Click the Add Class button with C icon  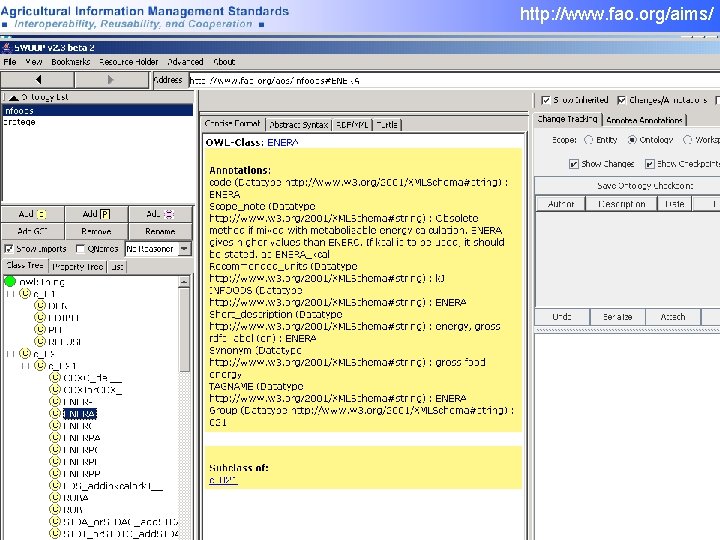pyautogui.click(x=33, y=214)
